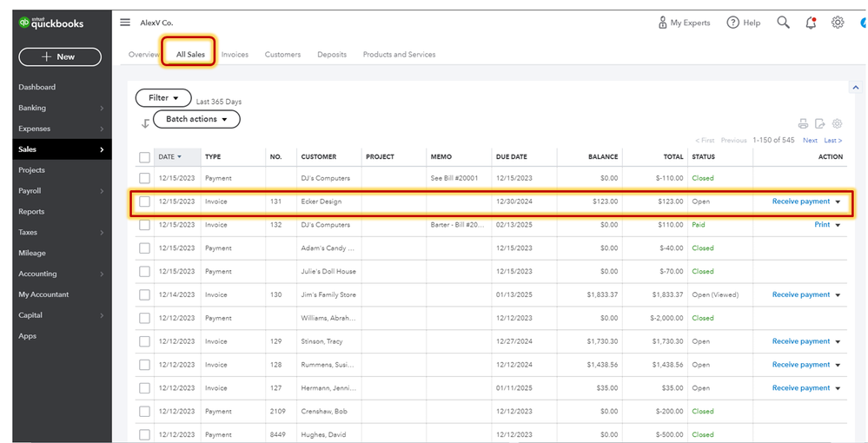The width and height of the screenshot is (868, 443).
Task: Open the Batch actions dropdown
Action: click(196, 119)
